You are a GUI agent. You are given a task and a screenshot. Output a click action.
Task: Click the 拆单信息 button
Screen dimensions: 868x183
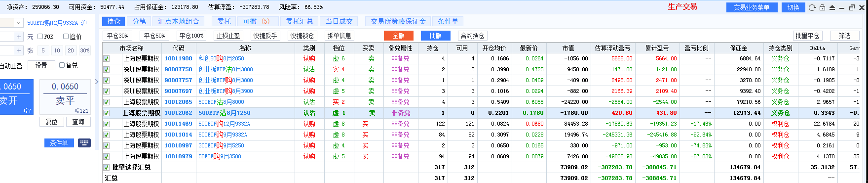[x=340, y=36]
